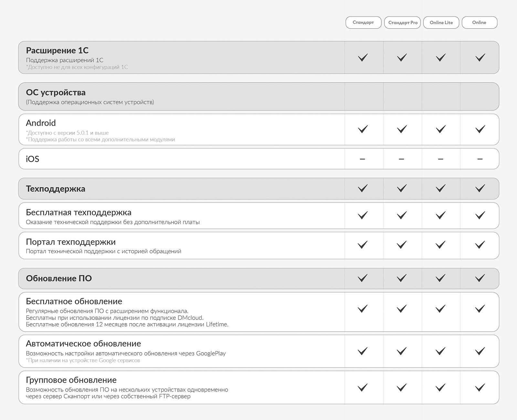Open the Online plan tab
517x420 pixels.
480,23
